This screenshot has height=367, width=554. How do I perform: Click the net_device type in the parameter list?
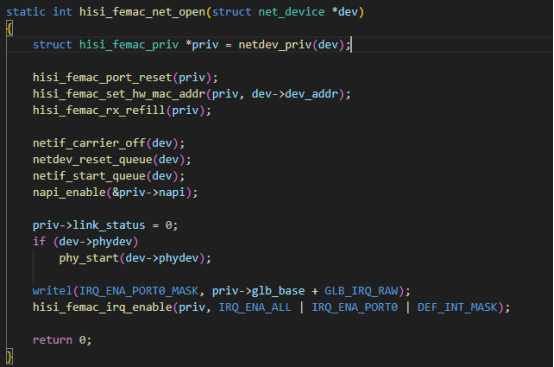point(291,12)
